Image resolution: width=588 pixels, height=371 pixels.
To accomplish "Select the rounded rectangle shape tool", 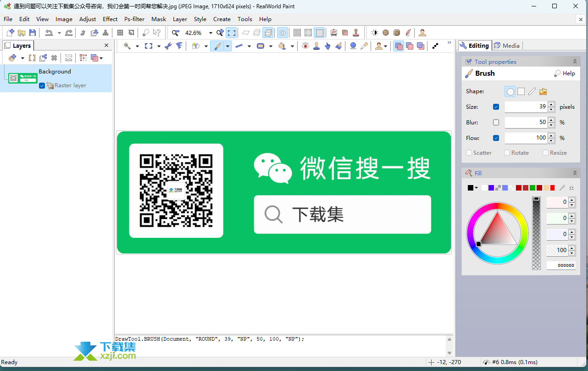I will (x=261, y=46).
